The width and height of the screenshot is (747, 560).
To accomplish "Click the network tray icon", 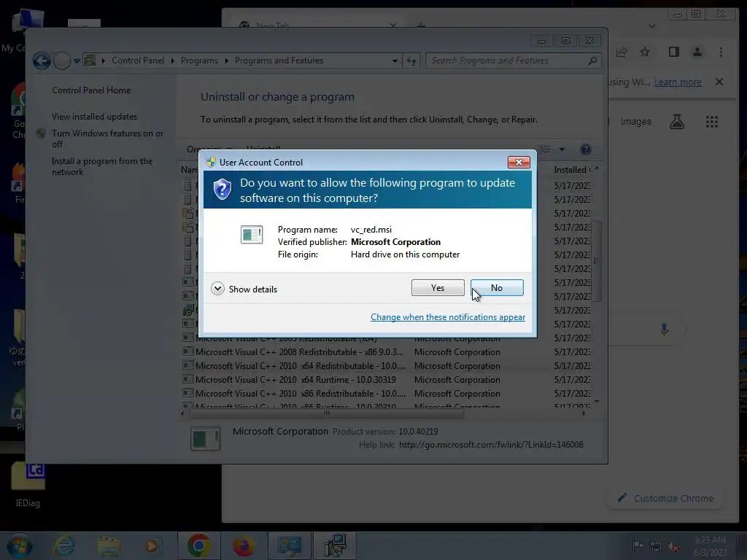I will [656, 546].
